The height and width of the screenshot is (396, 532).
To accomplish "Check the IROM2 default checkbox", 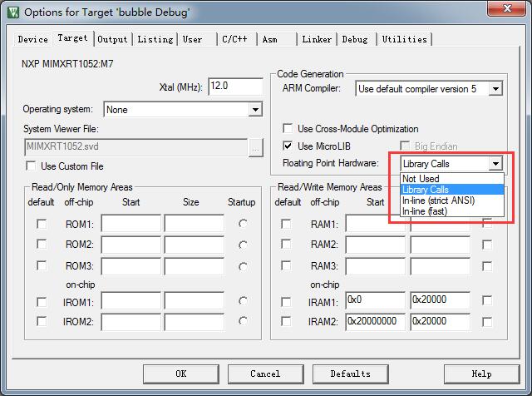I will (x=42, y=321).
